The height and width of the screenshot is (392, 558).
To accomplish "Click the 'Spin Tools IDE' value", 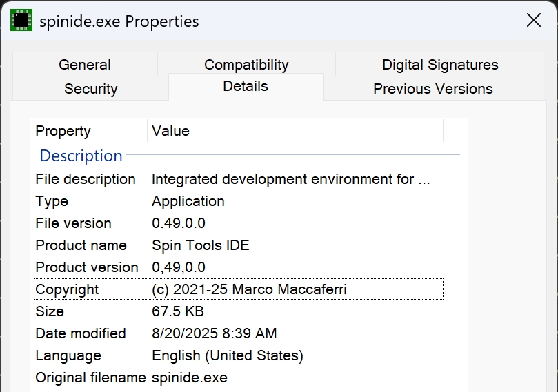I will click(x=200, y=245).
